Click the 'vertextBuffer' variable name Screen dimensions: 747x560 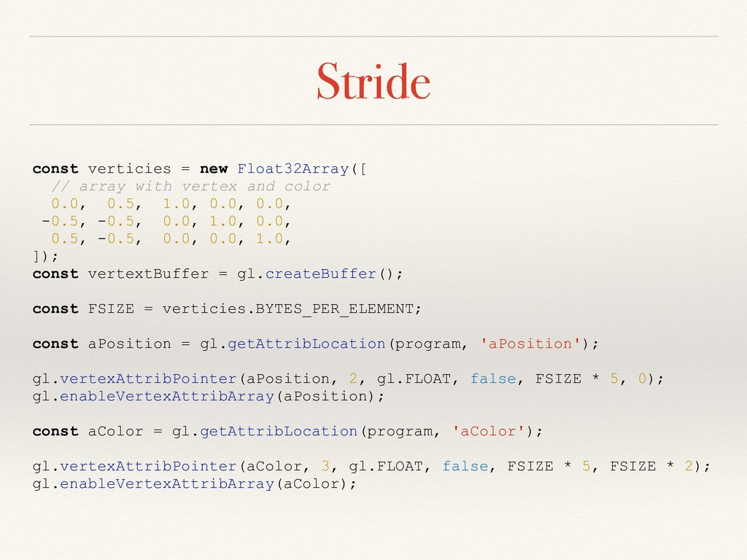[148, 274]
